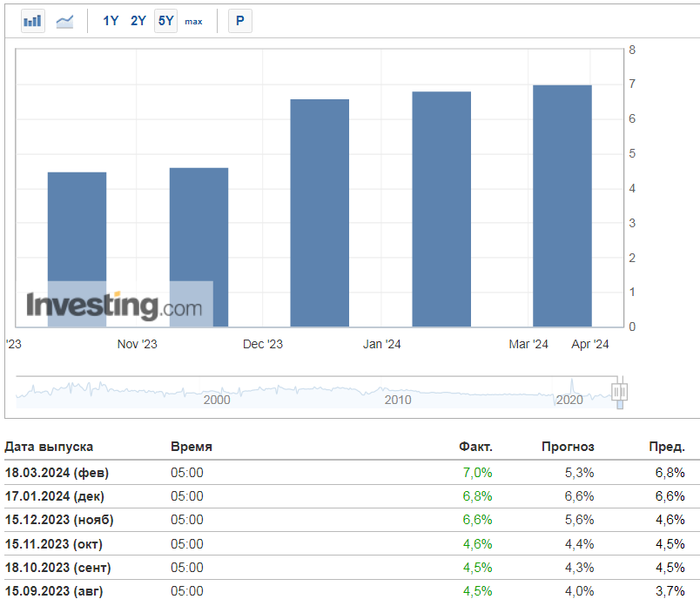Click the Время column header
This screenshot has height=606, width=700.
pos(191,447)
